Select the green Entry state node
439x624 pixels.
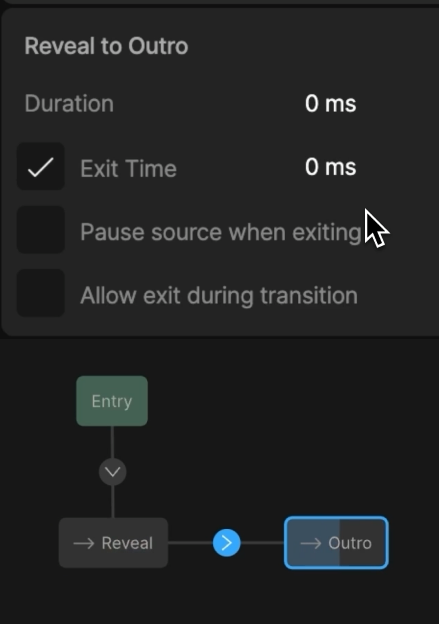(x=112, y=401)
